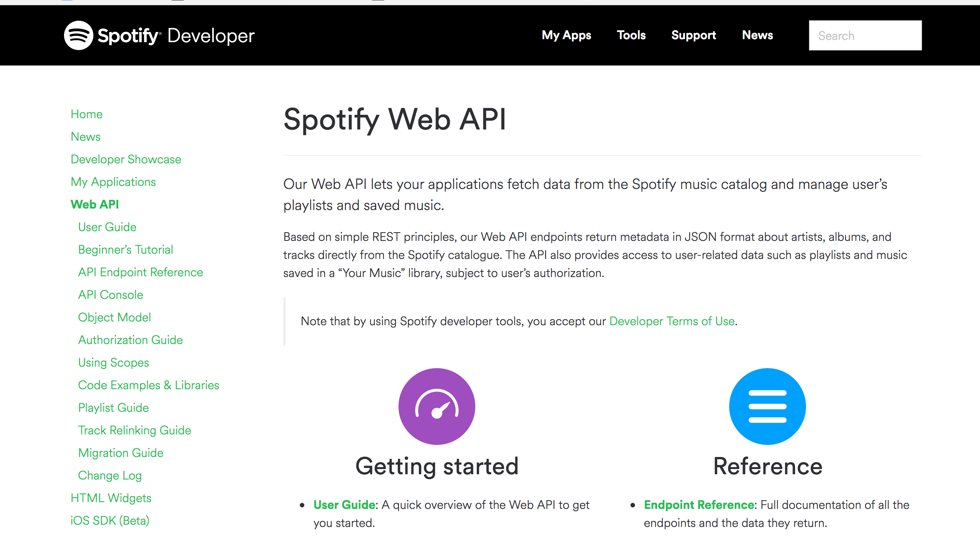This screenshot has width=980, height=536.
Task: Open Authorization Guide sidebar link
Action: (x=130, y=340)
